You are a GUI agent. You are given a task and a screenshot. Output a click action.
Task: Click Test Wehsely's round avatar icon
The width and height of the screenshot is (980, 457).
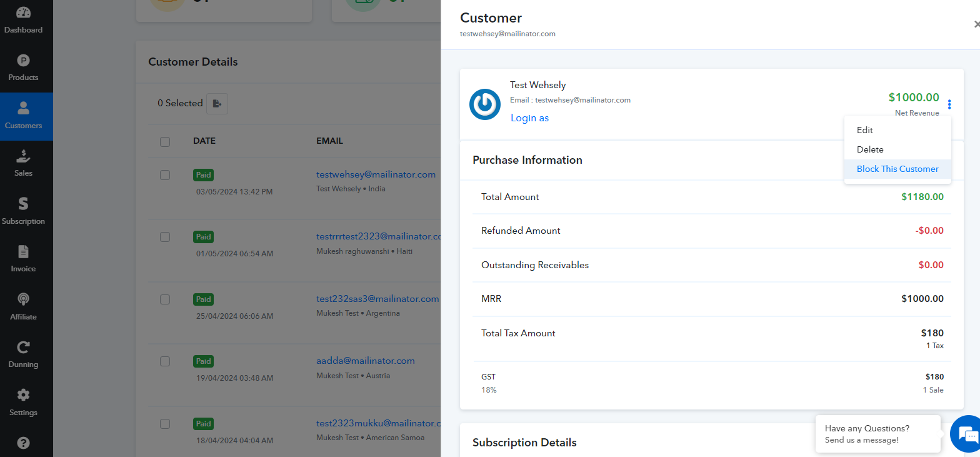click(485, 104)
